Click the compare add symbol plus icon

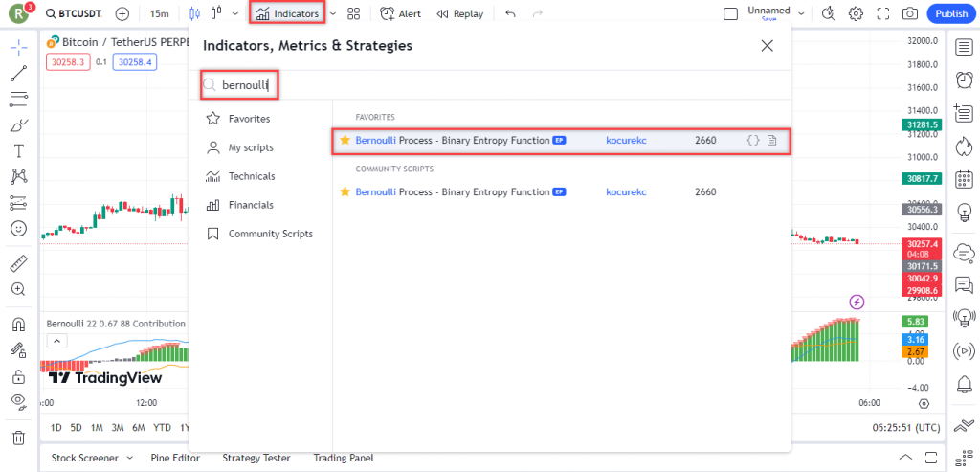122,13
